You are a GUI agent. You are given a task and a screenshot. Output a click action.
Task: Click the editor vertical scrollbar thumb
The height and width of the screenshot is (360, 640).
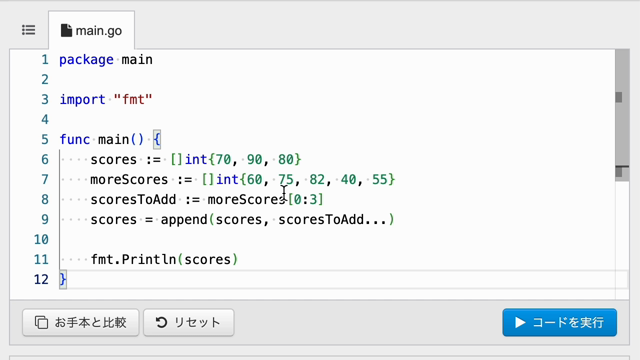(x=622, y=107)
